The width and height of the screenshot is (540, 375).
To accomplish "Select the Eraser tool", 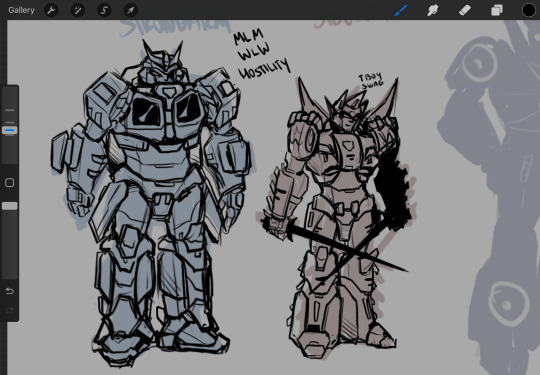I will tap(465, 10).
